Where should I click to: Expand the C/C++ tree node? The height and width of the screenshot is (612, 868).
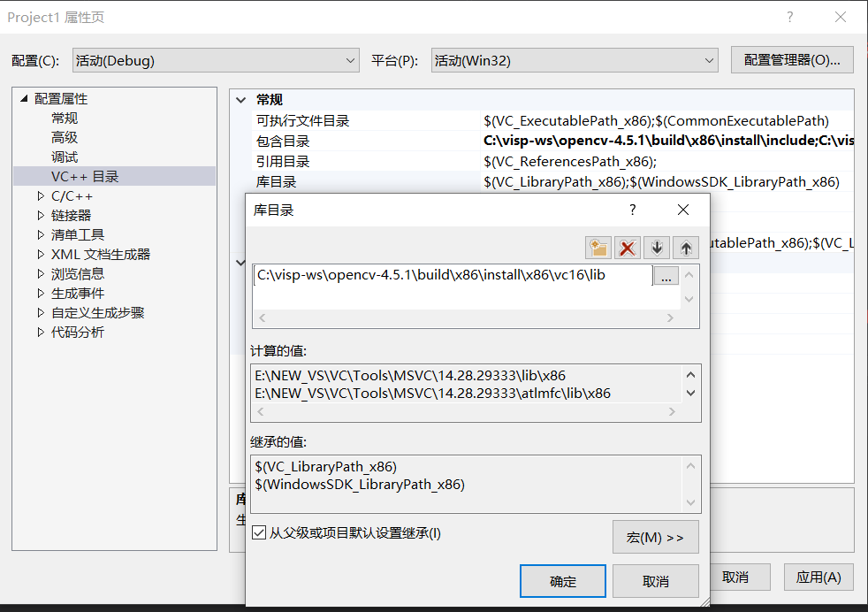coord(41,196)
